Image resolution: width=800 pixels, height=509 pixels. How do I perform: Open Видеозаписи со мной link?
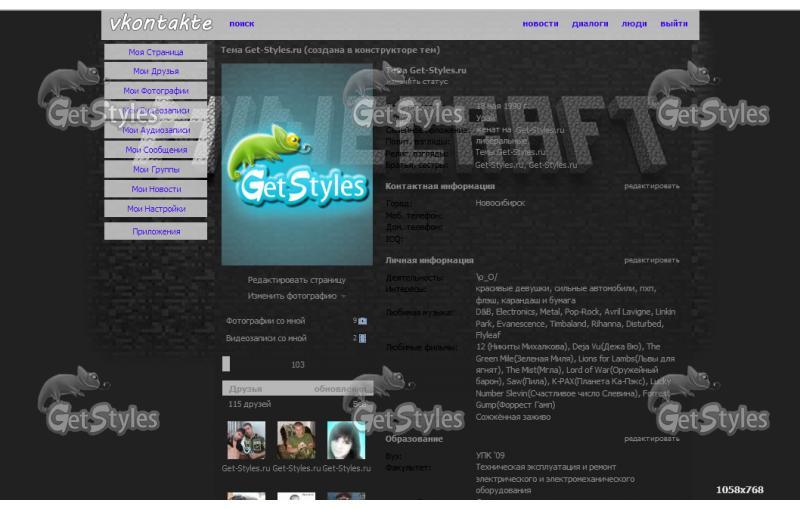point(266,338)
